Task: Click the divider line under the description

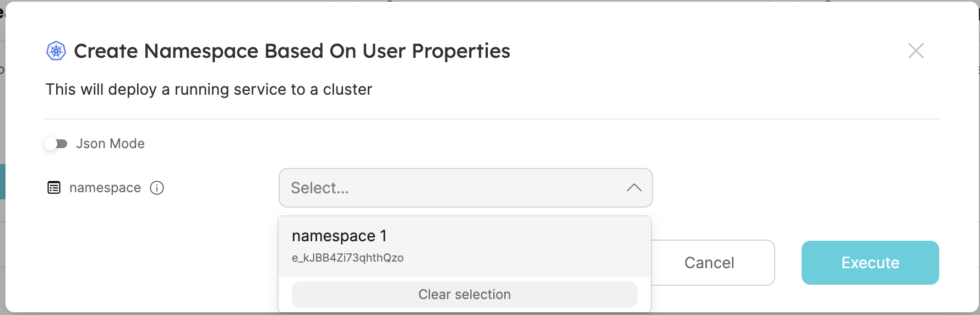Action: click(x=492, y=119)
